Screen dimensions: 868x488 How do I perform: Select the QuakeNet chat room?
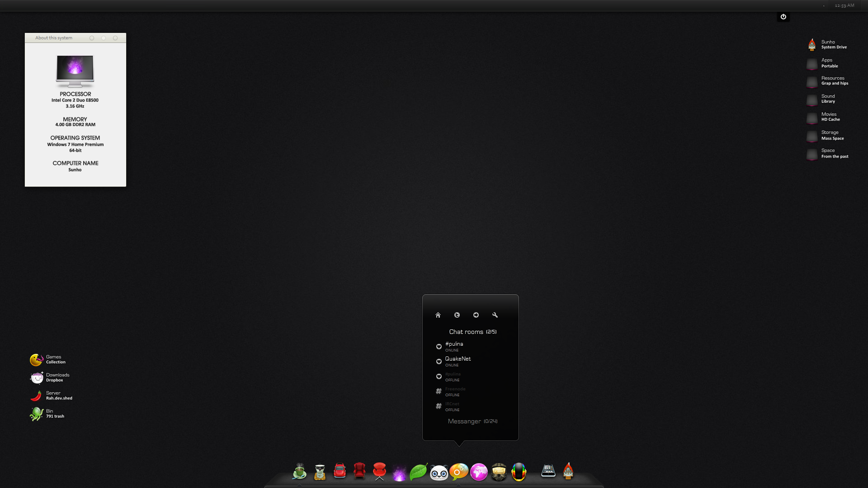[x=458, y=359]
